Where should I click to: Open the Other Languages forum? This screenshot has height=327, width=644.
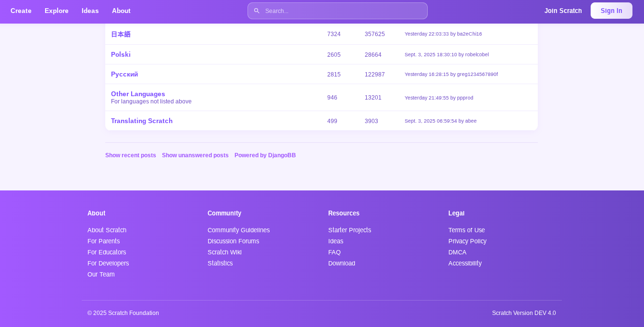point(138,94)
